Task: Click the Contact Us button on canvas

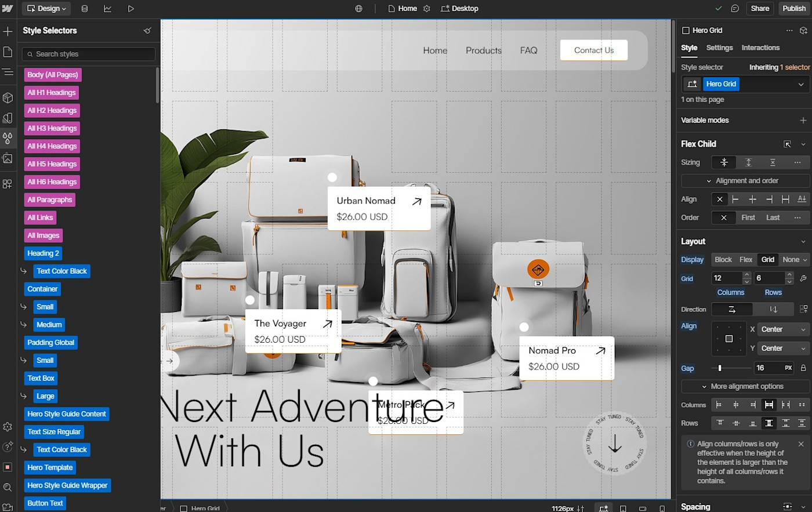Action: 594,50
